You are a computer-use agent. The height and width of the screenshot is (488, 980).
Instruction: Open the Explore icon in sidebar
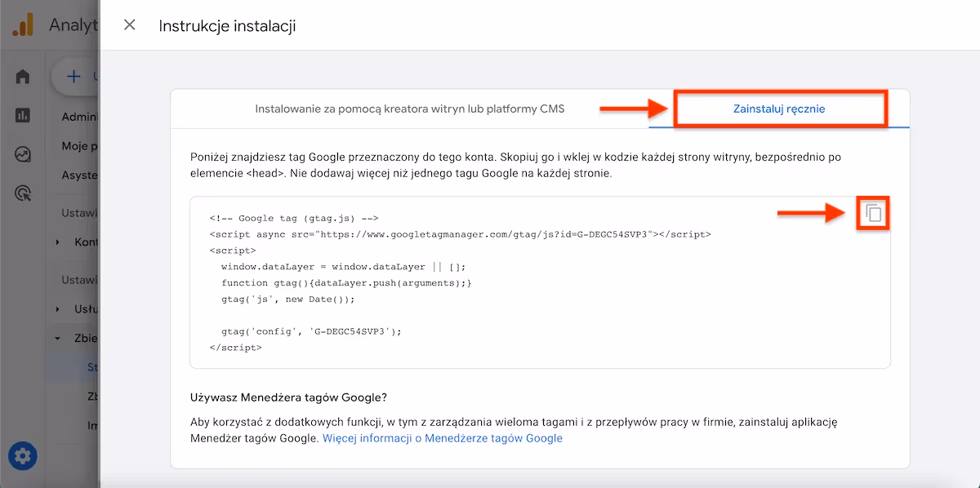tap(23, 154)
